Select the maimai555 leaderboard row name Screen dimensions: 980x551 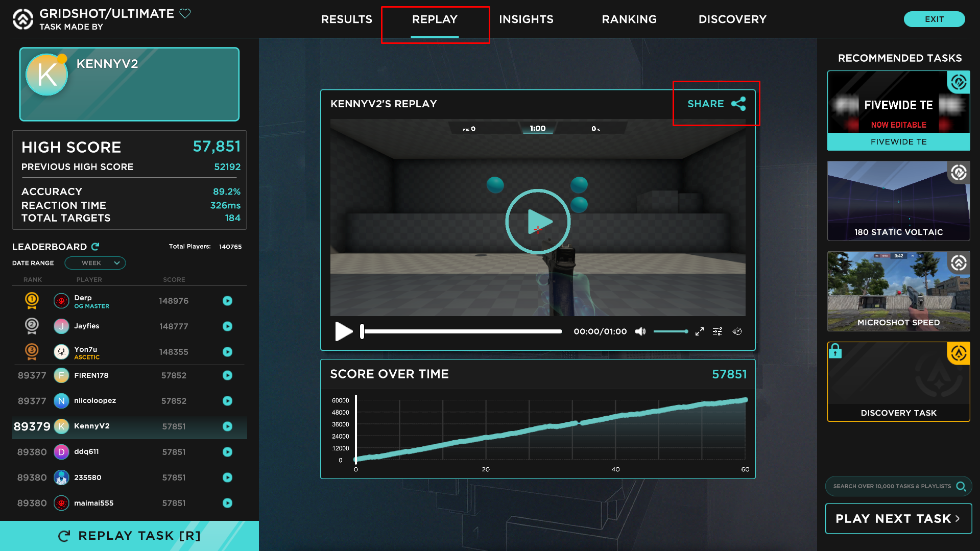(93, 503)
